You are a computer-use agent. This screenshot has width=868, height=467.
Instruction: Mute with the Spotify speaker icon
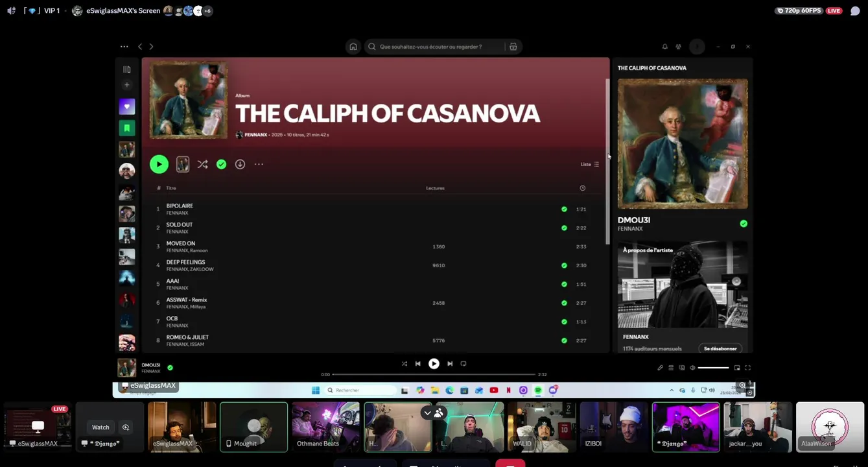click(692, 368)
